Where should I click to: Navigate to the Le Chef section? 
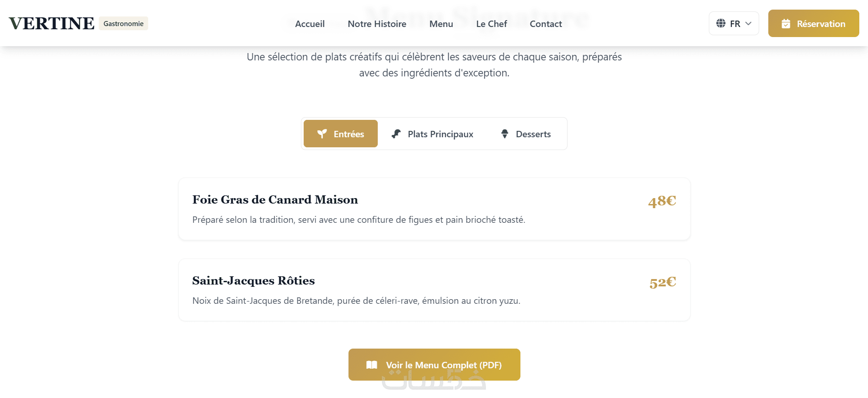coord(491,24)
